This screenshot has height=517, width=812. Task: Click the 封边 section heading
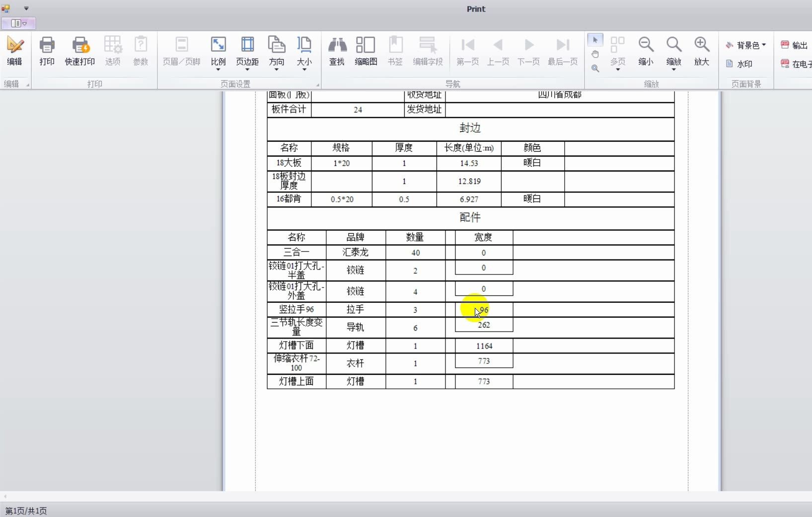point(470,128)
